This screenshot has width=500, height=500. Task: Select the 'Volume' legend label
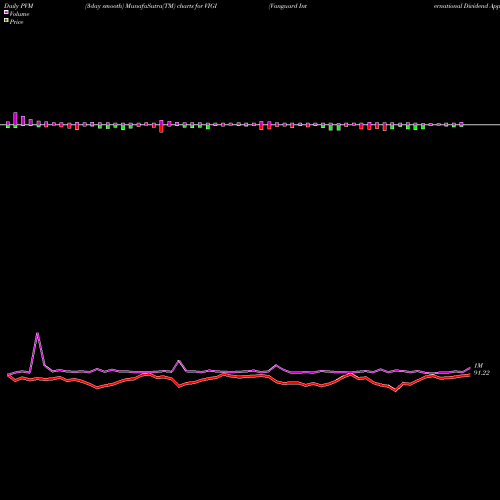click(x=19, y=14)
